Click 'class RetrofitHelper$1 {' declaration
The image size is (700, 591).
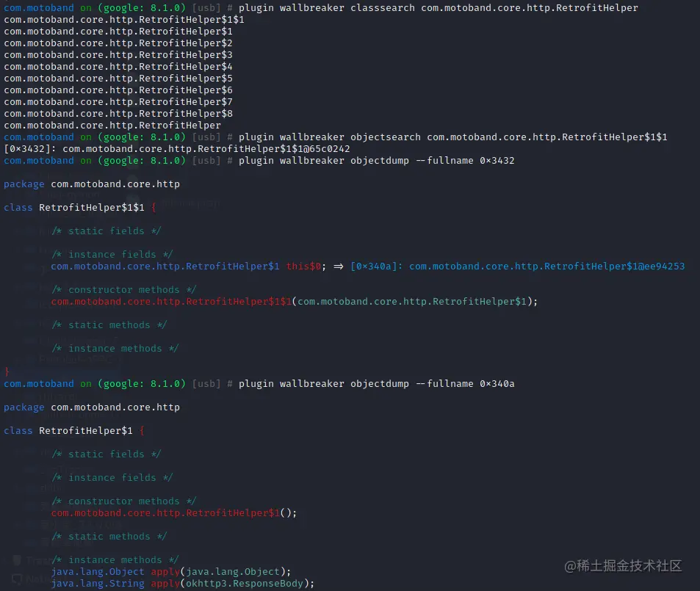74,431
